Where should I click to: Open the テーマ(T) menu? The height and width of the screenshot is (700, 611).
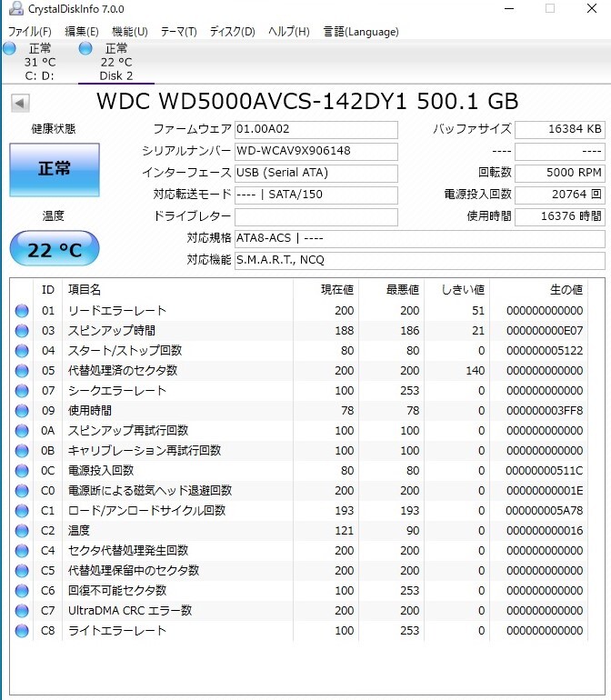178,32
